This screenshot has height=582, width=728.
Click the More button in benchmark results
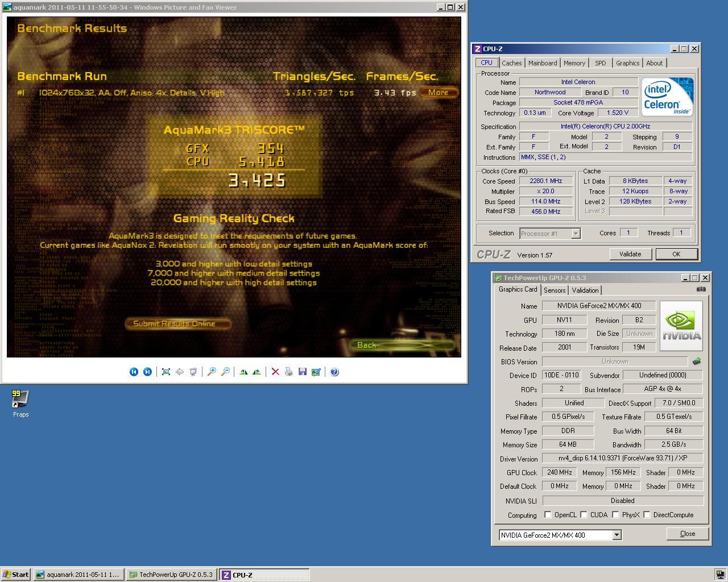click(x=439, y=93)
